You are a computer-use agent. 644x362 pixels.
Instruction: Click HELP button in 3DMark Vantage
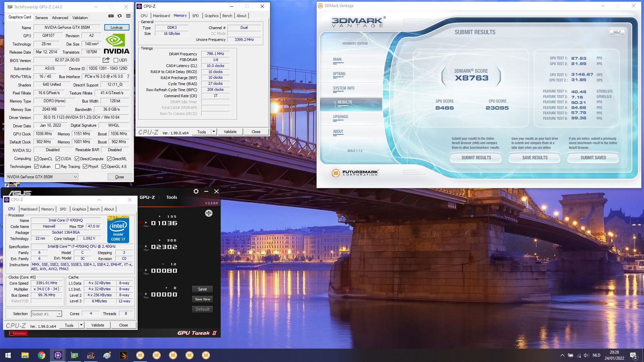[617, 32]
